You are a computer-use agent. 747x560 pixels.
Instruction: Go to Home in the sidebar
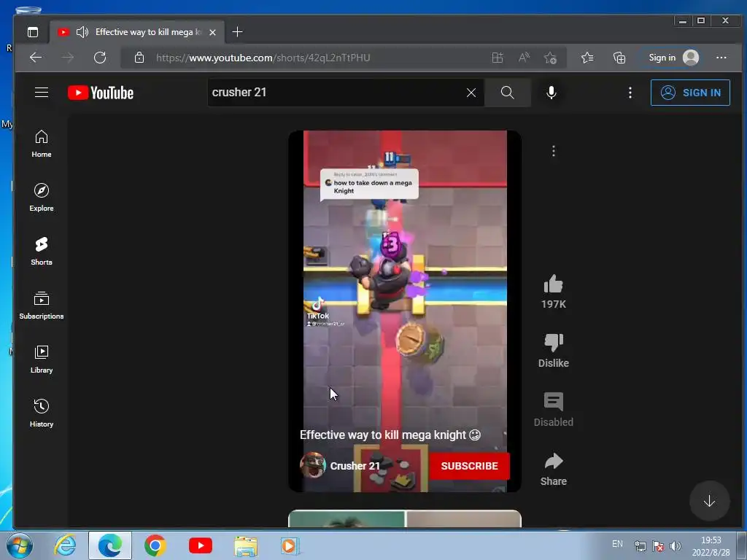click(x=42, y=144)
